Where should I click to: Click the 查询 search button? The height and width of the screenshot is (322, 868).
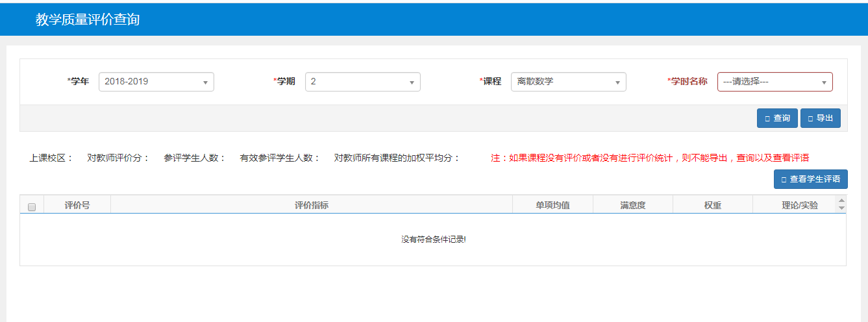(x=777, y=118)
